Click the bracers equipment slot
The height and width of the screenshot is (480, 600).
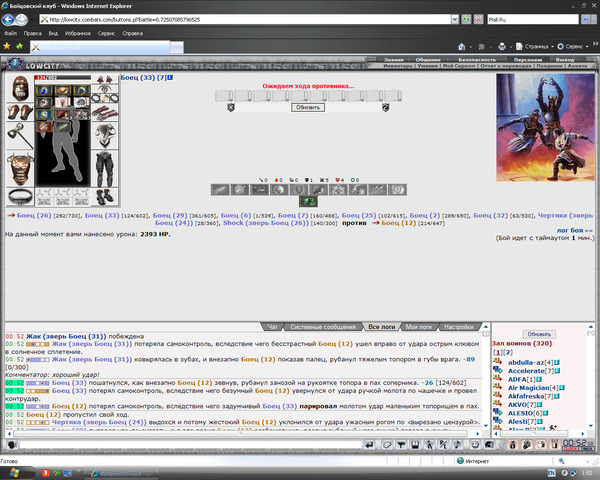(x=105, y=113)
